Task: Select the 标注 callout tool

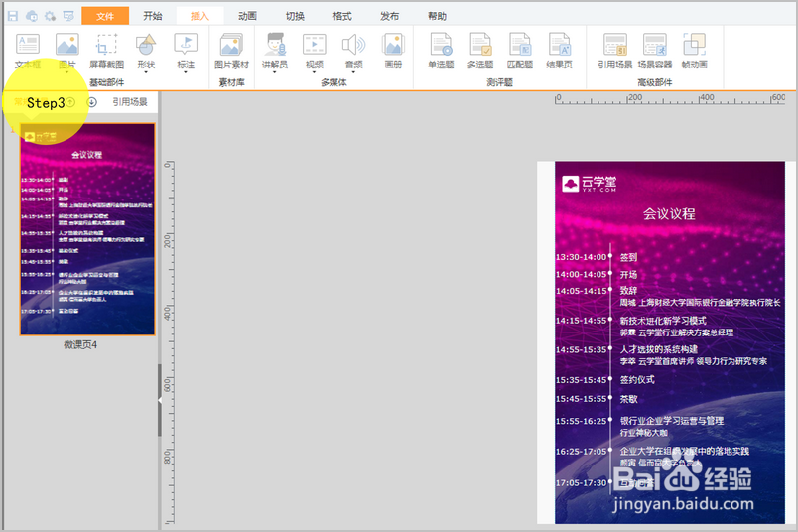Action: coord(186,51)
